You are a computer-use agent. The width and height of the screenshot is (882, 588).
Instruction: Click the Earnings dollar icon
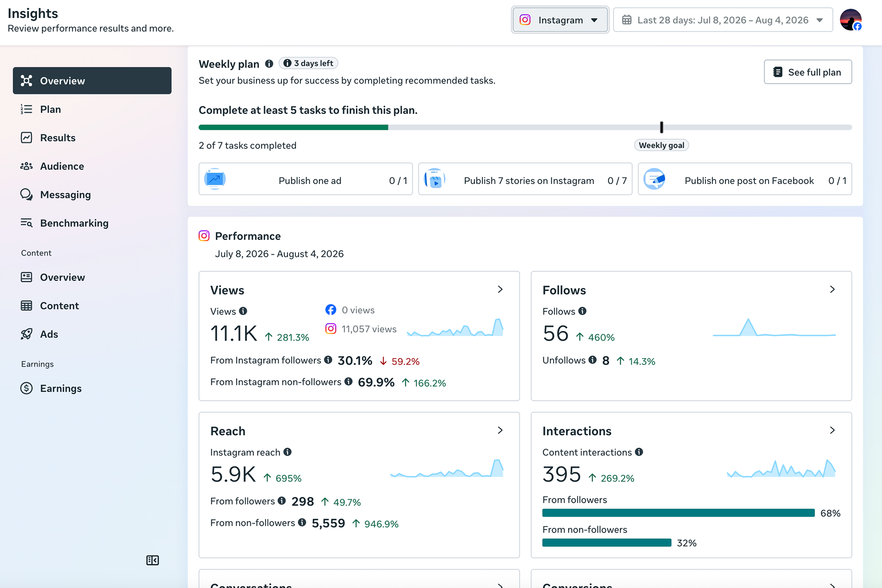(27, 388)
